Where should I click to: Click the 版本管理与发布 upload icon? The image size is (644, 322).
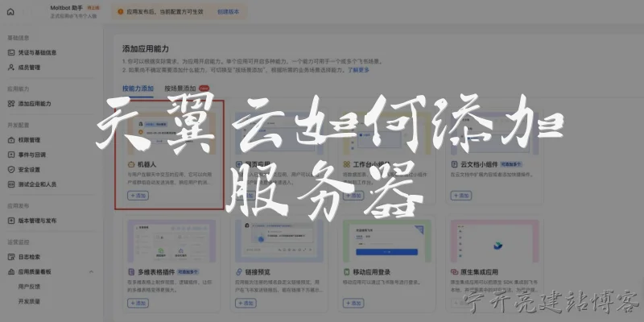point(11,221)
